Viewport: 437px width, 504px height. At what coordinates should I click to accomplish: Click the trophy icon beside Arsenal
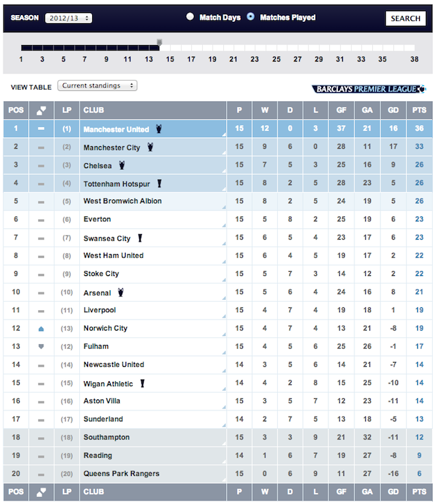[120, 292]
